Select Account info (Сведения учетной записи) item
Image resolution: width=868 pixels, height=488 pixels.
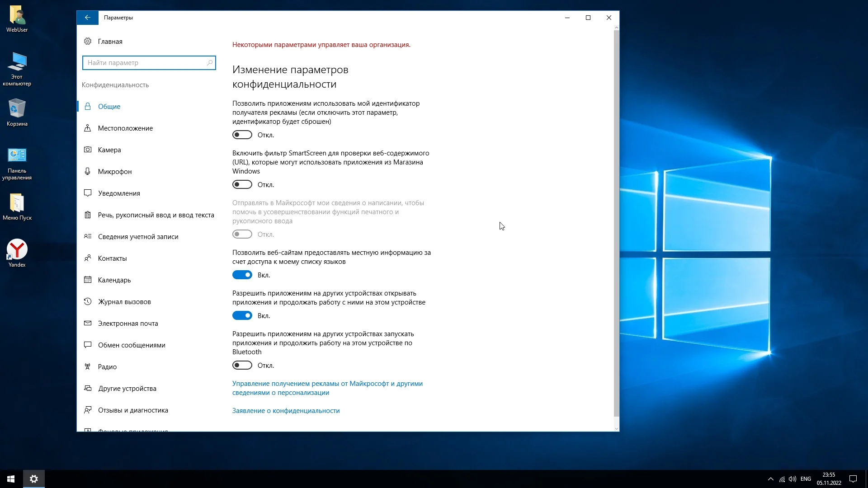click(x=138, y=236)
